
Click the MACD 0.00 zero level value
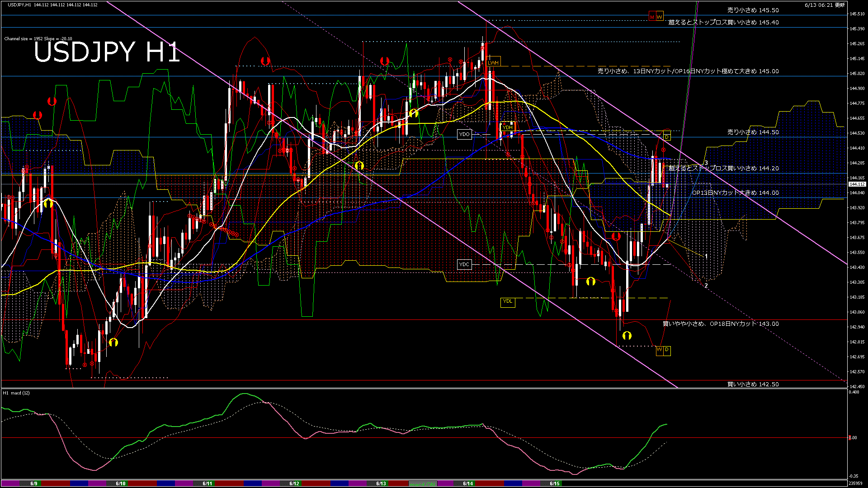tap(853, 438)
